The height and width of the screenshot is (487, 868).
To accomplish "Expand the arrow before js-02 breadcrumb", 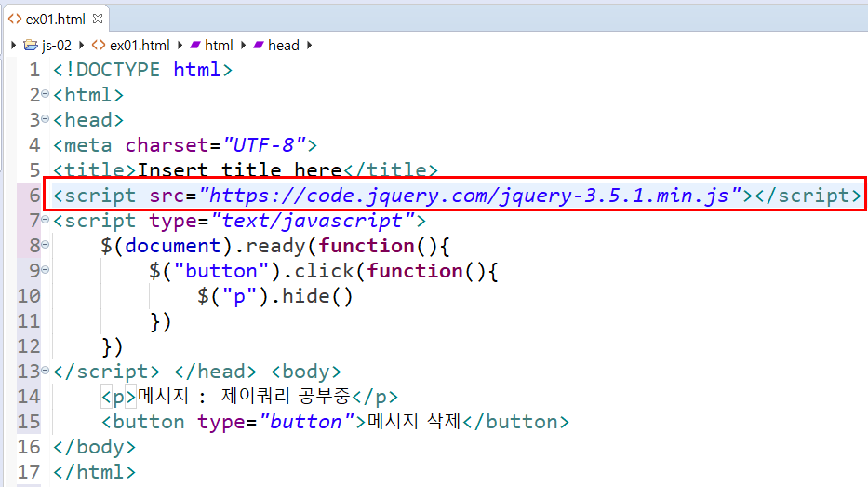I will [13, 46].
